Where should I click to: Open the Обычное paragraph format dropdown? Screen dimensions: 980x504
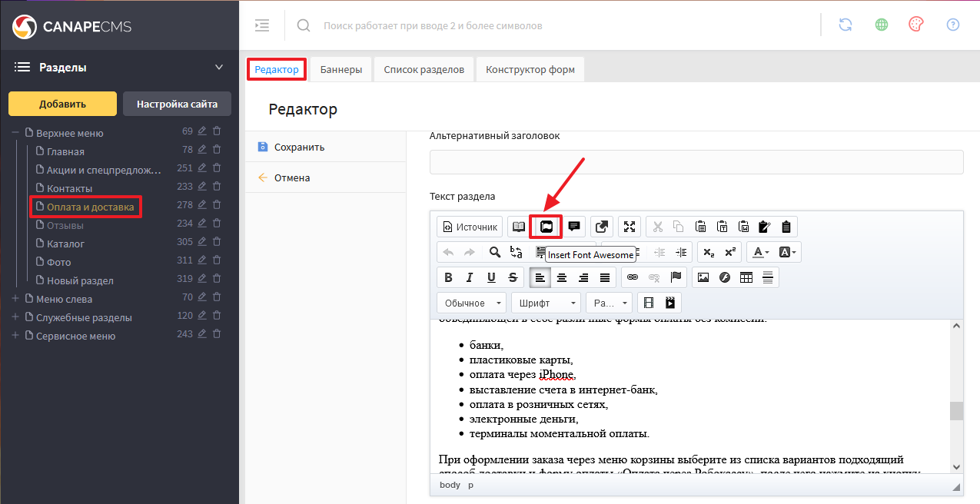click(471, 303)
